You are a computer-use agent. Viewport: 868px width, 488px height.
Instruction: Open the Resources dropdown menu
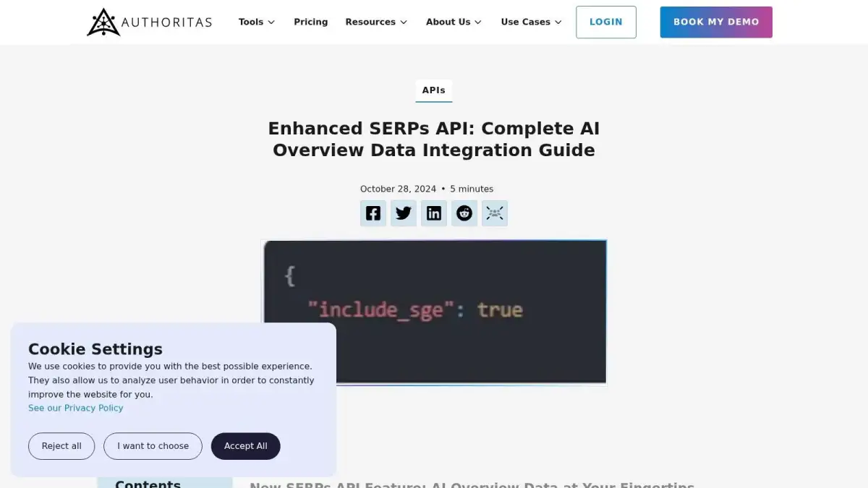(376, 22)
